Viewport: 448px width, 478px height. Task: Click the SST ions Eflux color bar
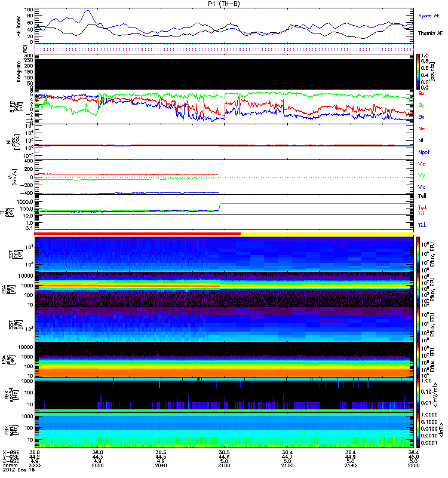(418, 255)
